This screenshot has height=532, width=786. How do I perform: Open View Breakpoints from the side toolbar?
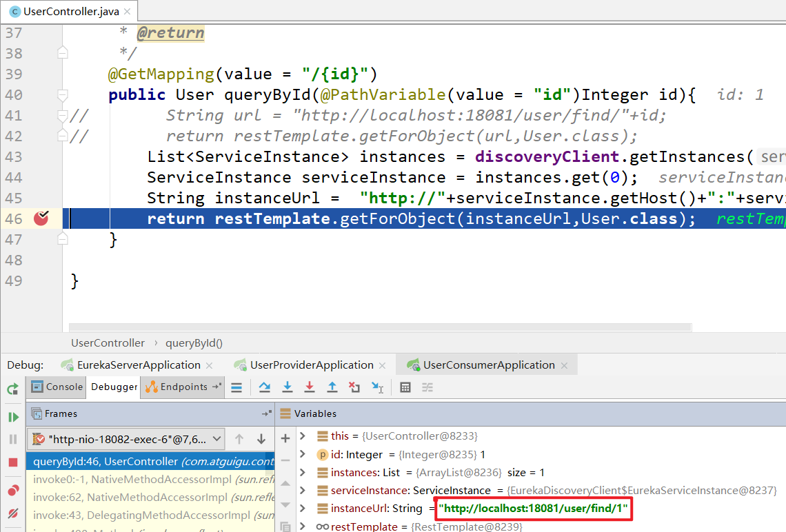13,491
